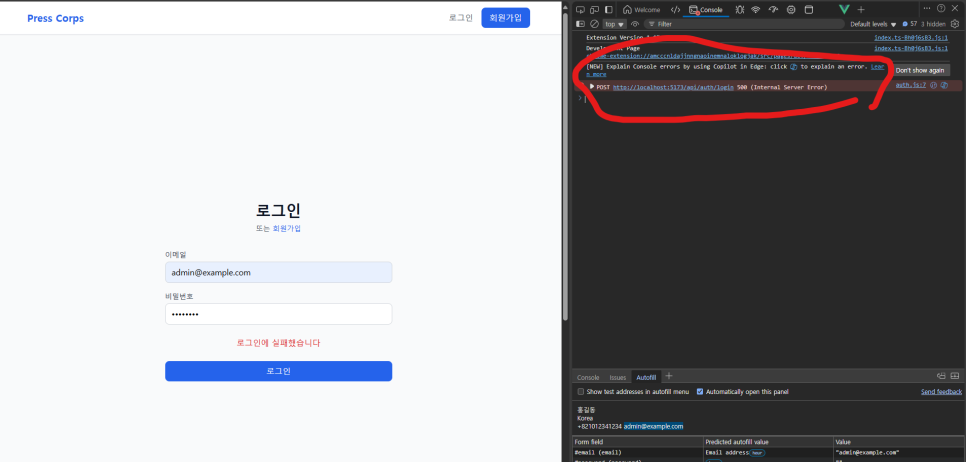Open the Network wifi icon tool

coord(756,9)
